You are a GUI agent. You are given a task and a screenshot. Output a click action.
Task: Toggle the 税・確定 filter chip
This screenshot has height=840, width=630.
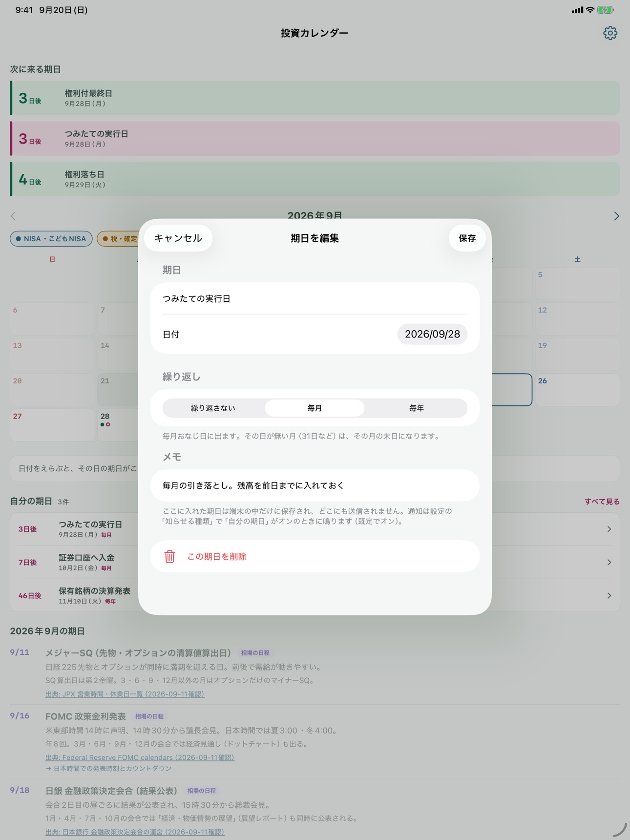click(118, 239)
